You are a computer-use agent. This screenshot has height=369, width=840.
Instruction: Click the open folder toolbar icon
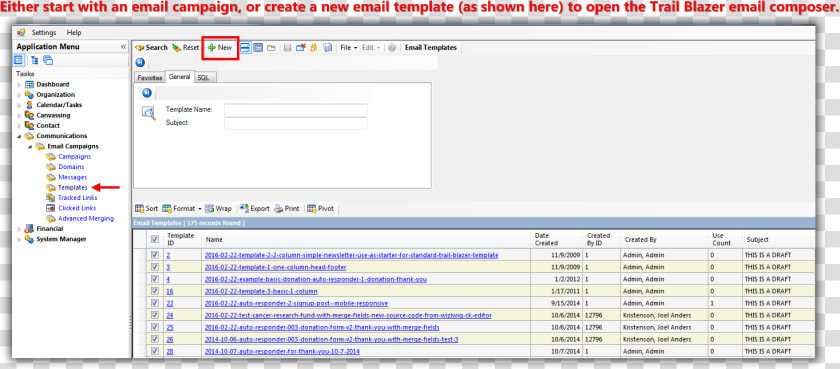click(272, 48)
